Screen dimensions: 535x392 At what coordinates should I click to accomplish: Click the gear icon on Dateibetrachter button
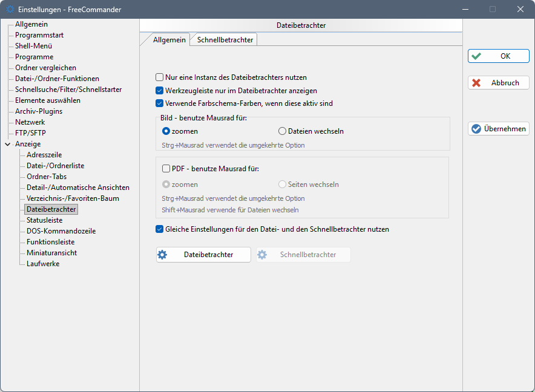[162, 255]
